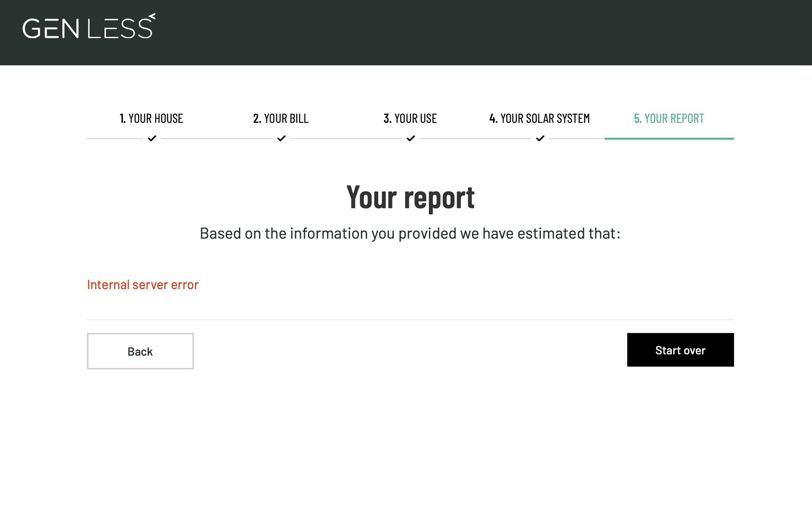Viewport: 812px width, 518px height.
Task: Click the Start over button
Action: [x=680, y=350]
